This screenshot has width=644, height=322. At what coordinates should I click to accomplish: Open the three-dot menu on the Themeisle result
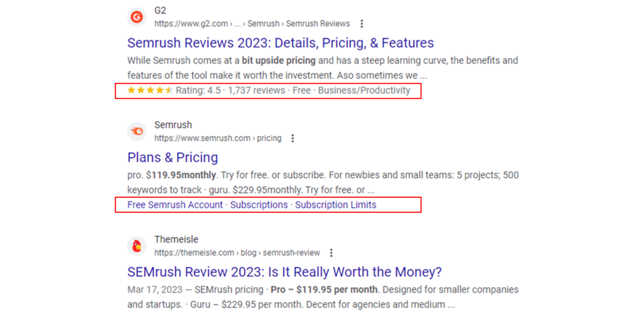pyautogui.click(x=332, y=253)
